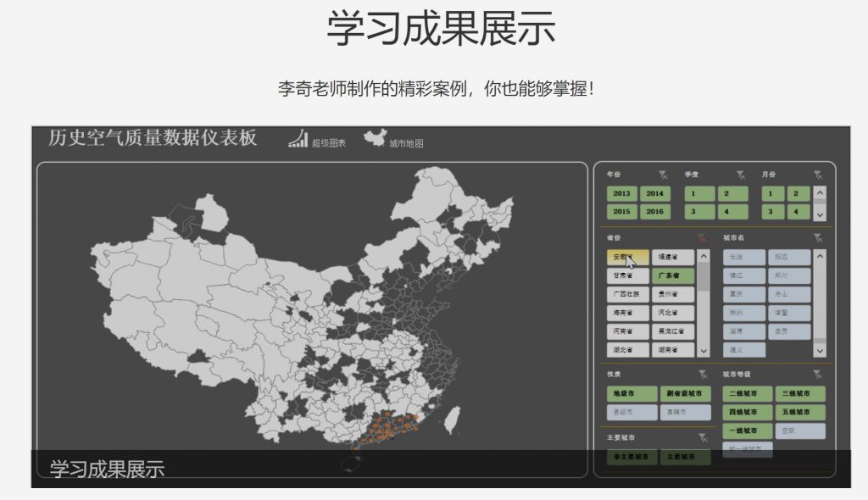Image resolution: width=868 pixels, height=500 pixels.
Task: Toggle 四线城市 city tier button
Action: [748, 412]
